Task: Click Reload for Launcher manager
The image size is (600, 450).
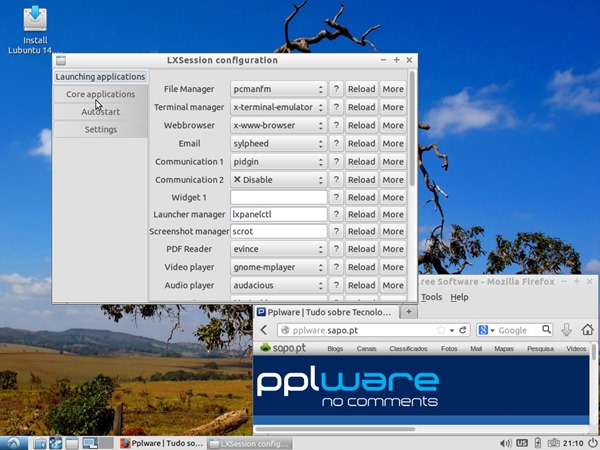Action: coord(362,214)
